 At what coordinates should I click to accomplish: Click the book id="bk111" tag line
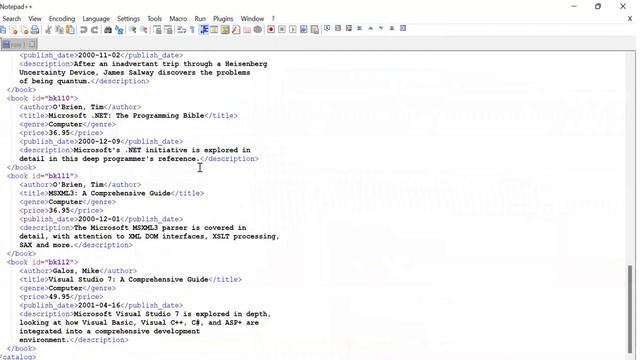coord(42,176)
